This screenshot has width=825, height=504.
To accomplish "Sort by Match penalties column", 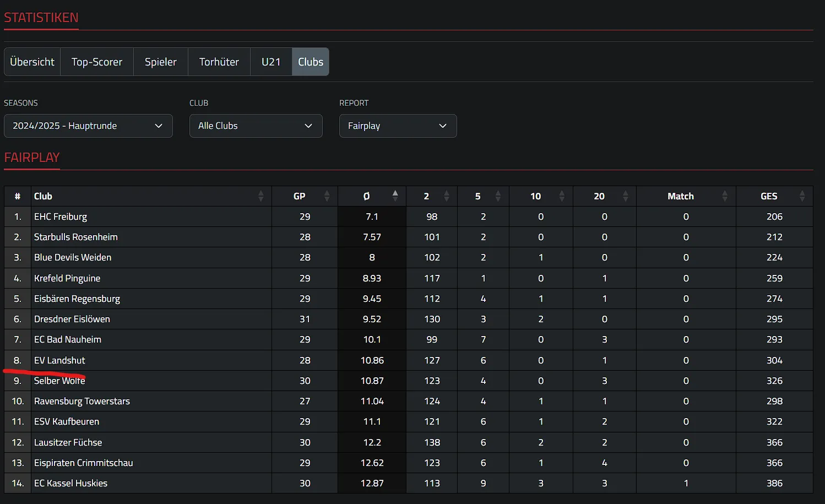I will 725,196.
